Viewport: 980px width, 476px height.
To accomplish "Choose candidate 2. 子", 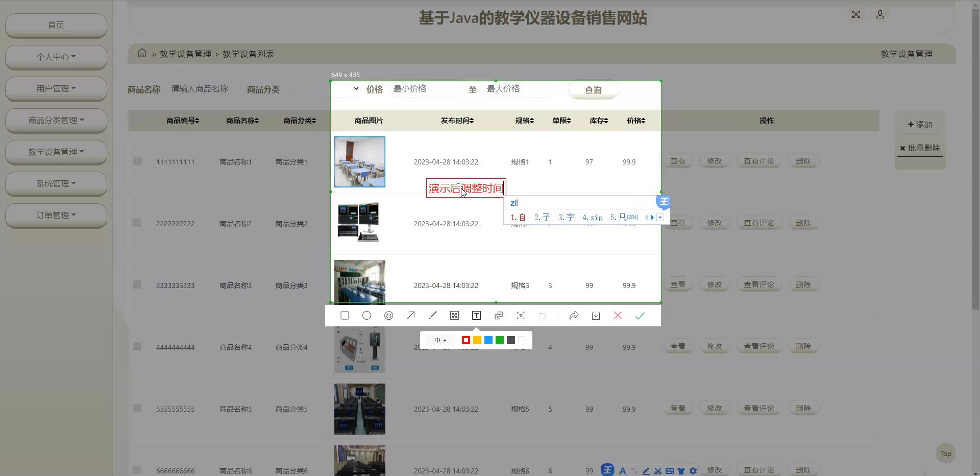I will (x=542, y=218).
